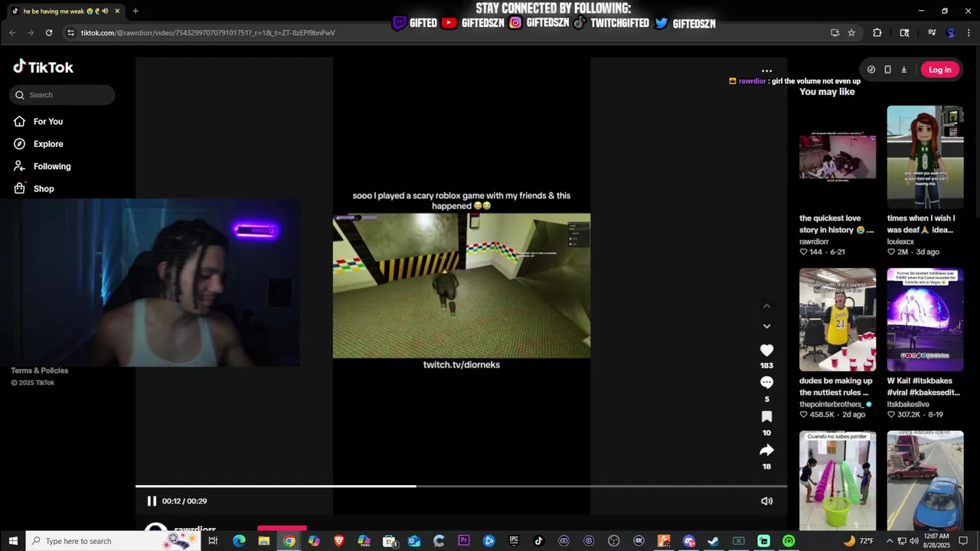Open Epic Games Launcher from taskbar
Screen dimensions: 980x551
[x=514, y=541]
